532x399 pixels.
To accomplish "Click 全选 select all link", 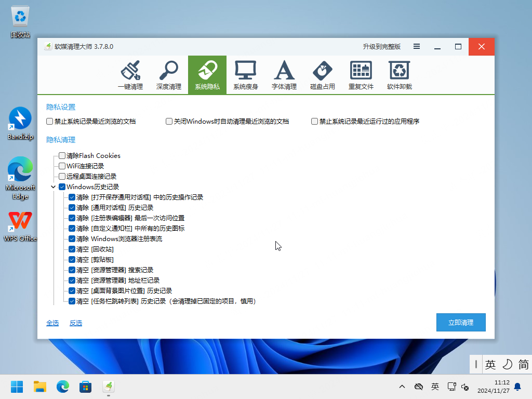I will (x=52, y=323).
